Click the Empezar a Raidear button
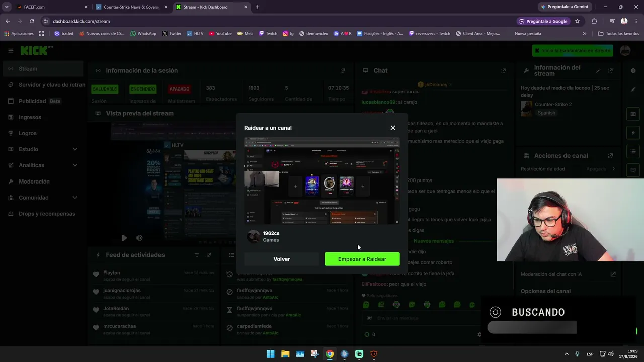This screenshot has height=362, width=644. (362, 259)
